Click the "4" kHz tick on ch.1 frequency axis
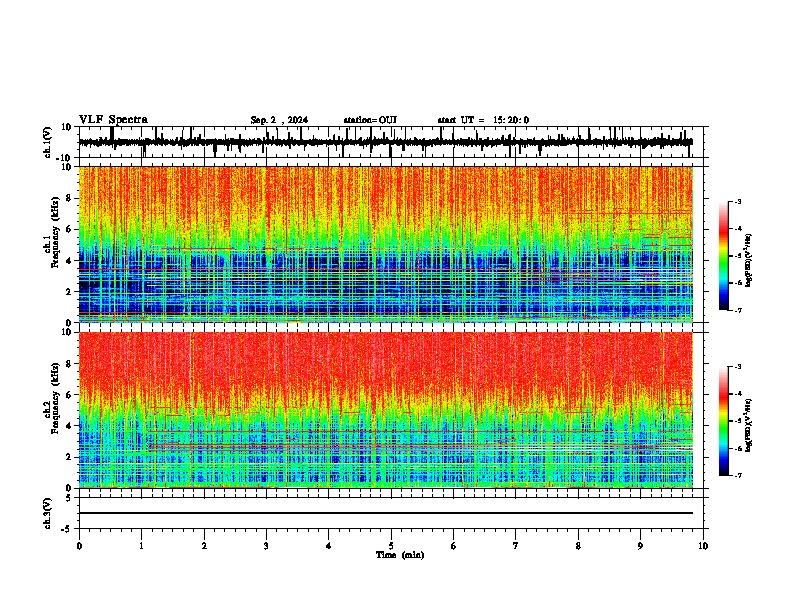Image resolution: width=792 pixels, height=612 pixels. pos(69,261)
